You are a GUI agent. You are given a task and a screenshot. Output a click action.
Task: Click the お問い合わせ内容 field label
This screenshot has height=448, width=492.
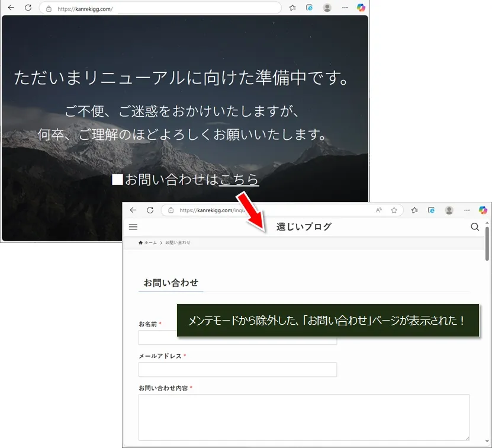[x=163, y=388]
